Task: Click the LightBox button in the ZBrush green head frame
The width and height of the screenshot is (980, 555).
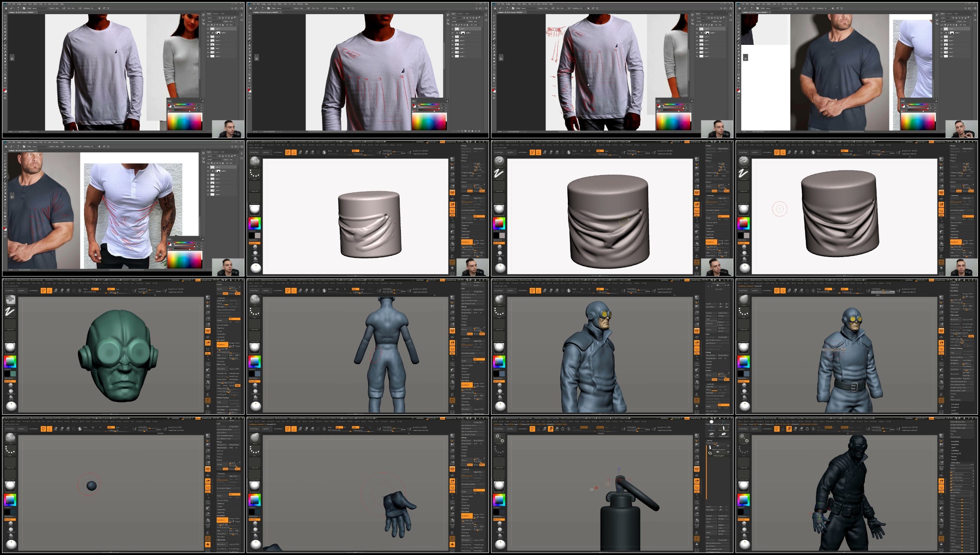Action: click(21, 291)
